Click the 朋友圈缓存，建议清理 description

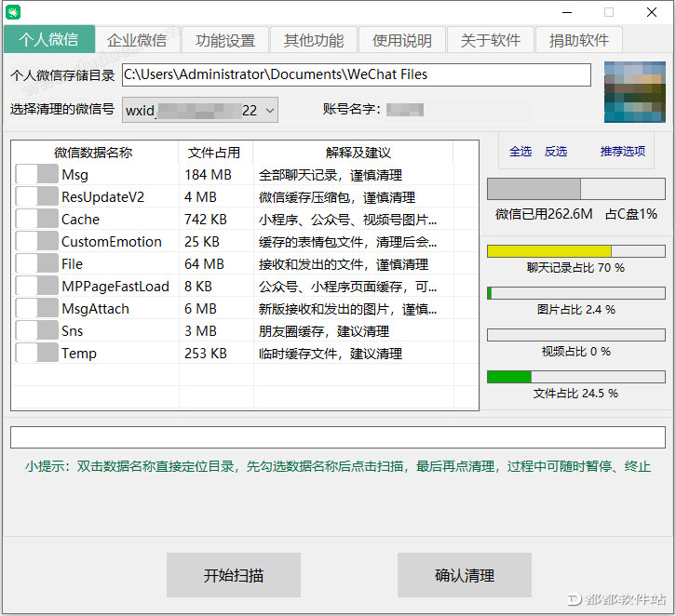coord(324,331)
